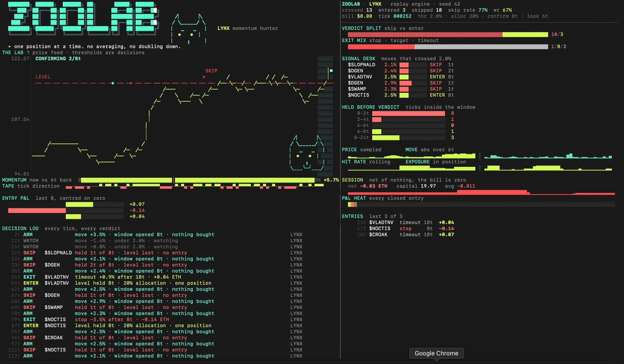The image size is (624, 364).
Task: Select the 36t EXIT $VLADTNV log row
Action: click(159, 277)
